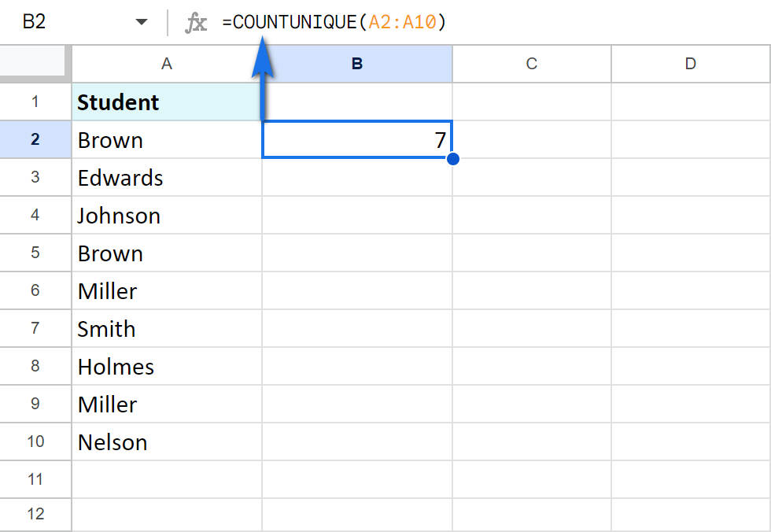Select cell containing Holmes
Screen dimensions: 771x532
(166, 366)
